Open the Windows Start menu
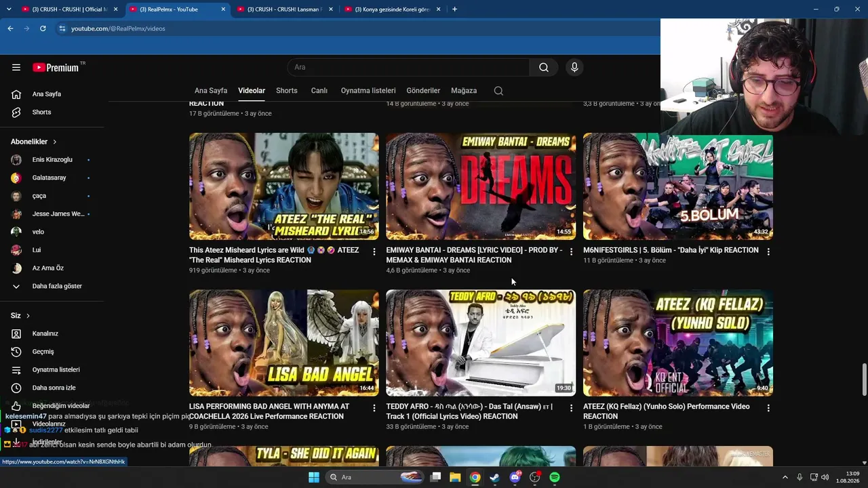 tap(313, 477)
